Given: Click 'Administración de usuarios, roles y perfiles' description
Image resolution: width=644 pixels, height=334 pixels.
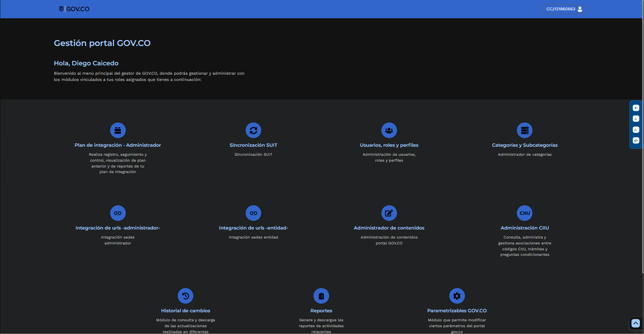Looking at the screenshot, I should tap(389, 157).
